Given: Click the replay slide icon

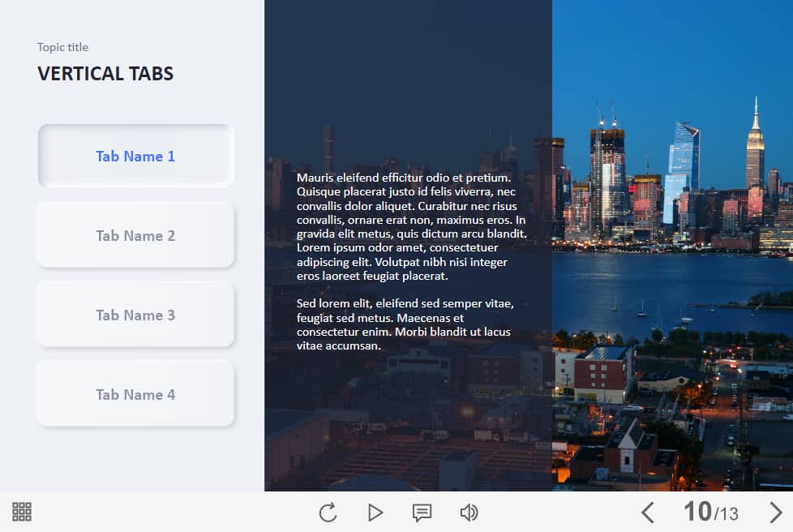Looking at the screenshot, I should pos(328,513).
